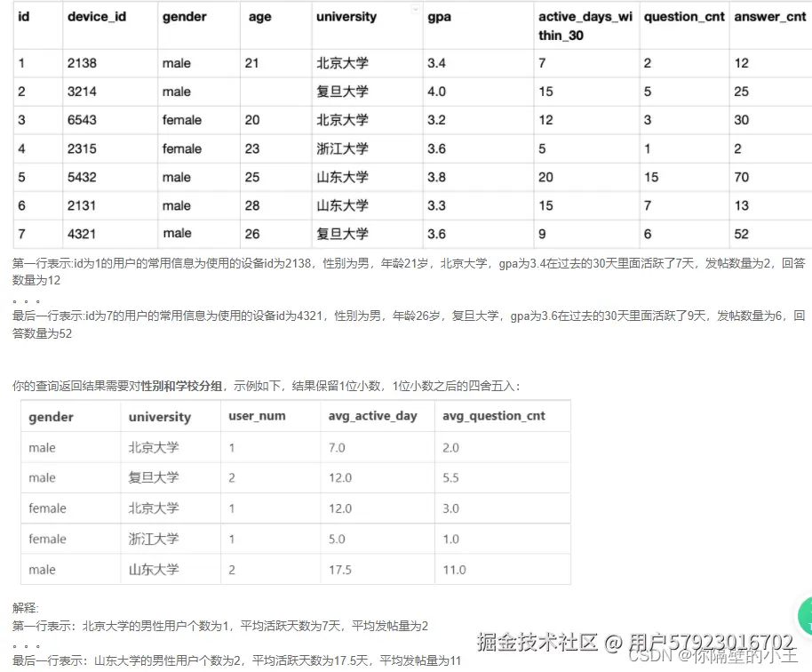
Task: Click '浙江大学' in device 2315 row
Action: coord(342,148)
